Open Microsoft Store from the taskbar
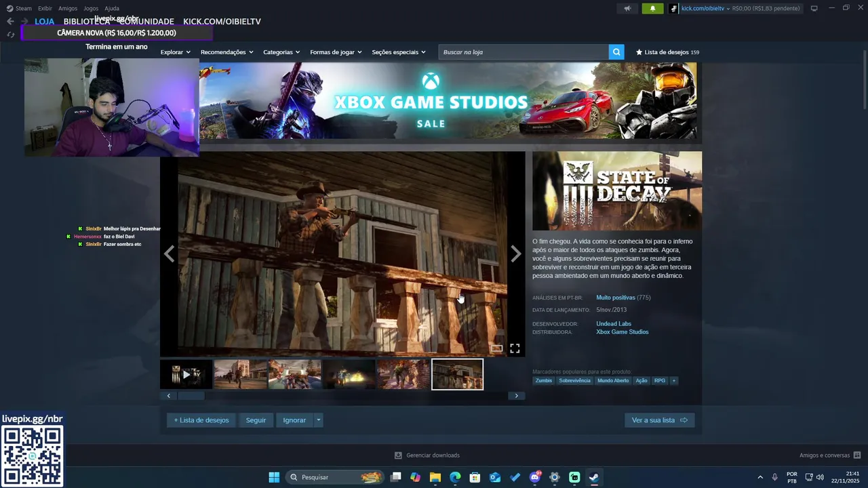868x488 pixels. [x=475, y=477]
